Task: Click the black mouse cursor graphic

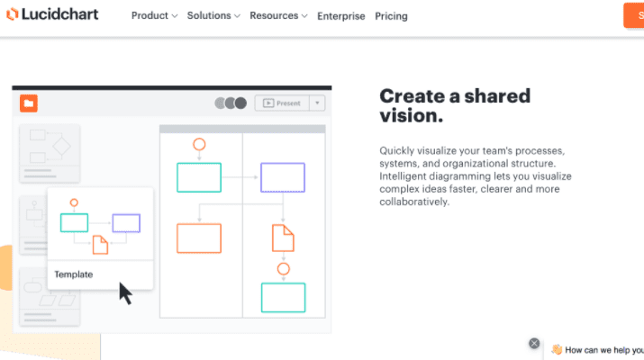Action: [x=125, y=293]
